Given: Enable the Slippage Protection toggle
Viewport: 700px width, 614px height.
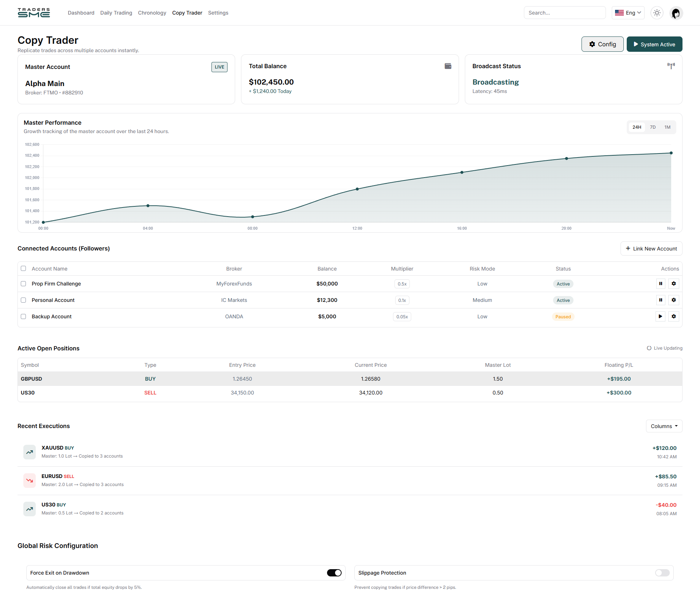Looking at the screenshot, I should (x=662, y=572).
